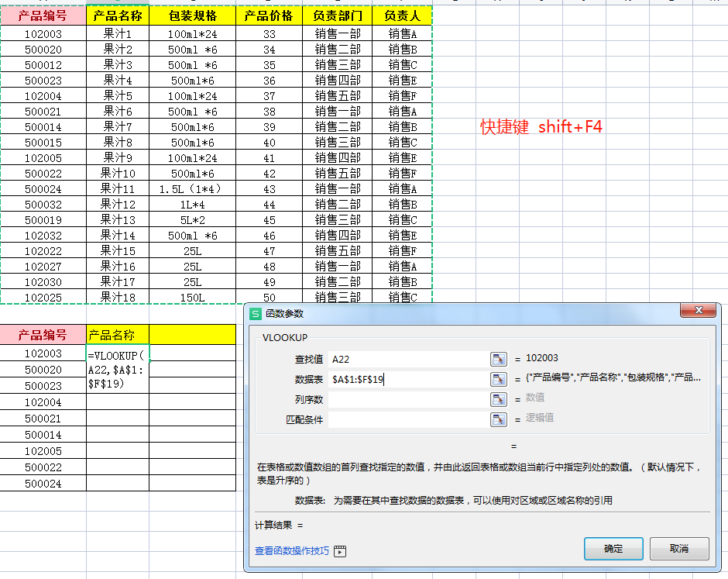This screenshot has width=728, height=579.
Task: Click range selector icon beside 列序数 field
Action: 498,399
